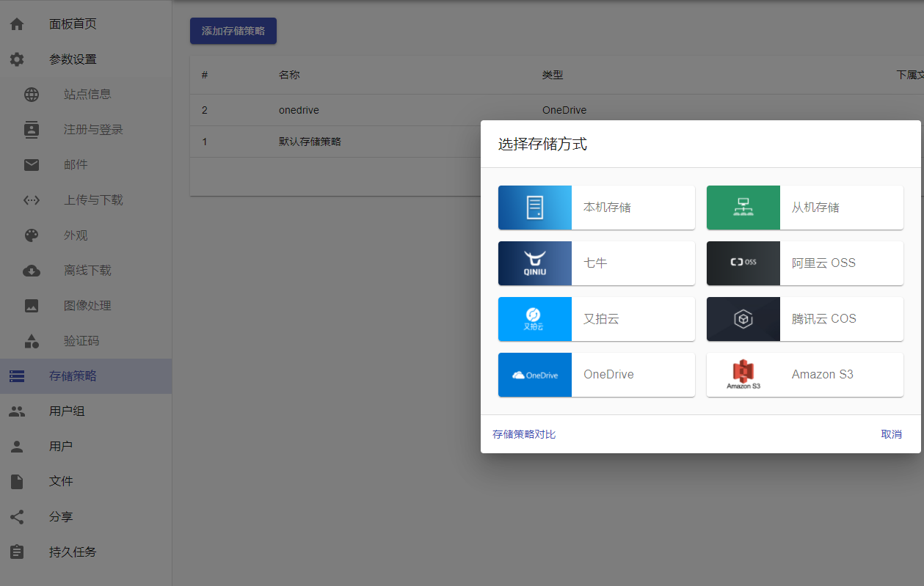This screenshot has width=924, height=586.
Task: Click the arrows icon for 上传与下载
Action: coord(32,200)
